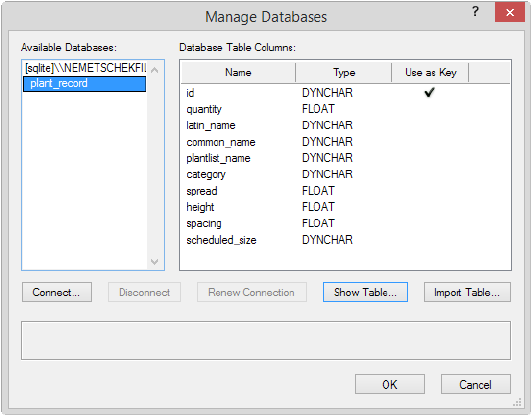Sort by the Name column header

pos(238,72)
